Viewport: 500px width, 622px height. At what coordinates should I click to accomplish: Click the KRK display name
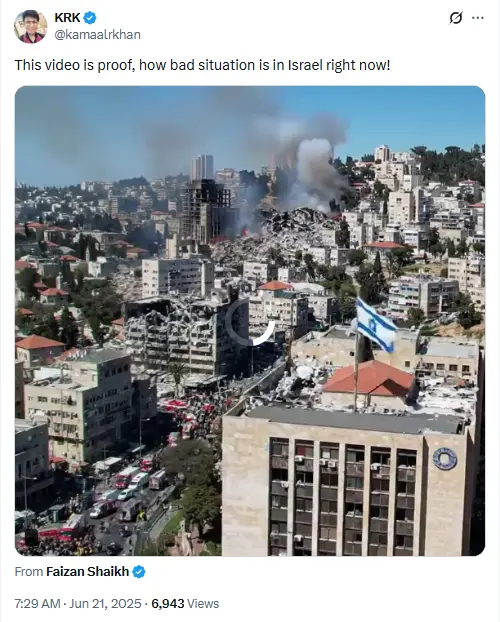tap(67, 18)
